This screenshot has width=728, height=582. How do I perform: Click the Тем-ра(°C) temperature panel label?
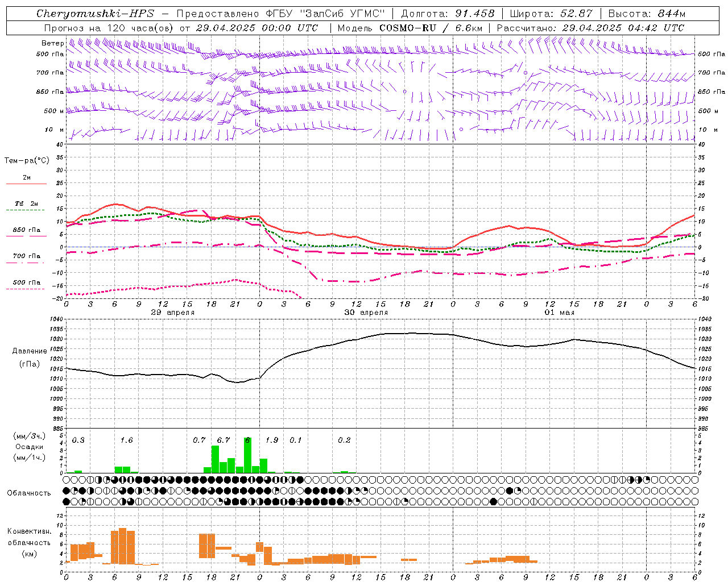tap(27, 161)
